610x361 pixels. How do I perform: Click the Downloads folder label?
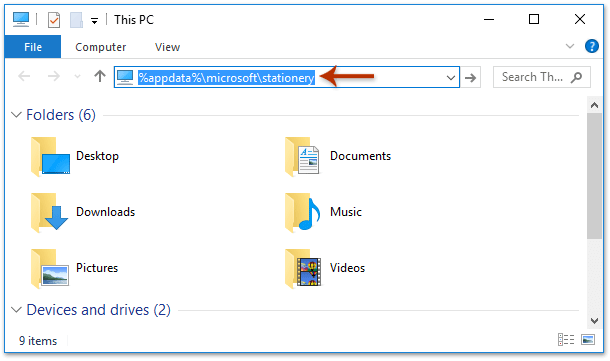[x=105, y=212]
